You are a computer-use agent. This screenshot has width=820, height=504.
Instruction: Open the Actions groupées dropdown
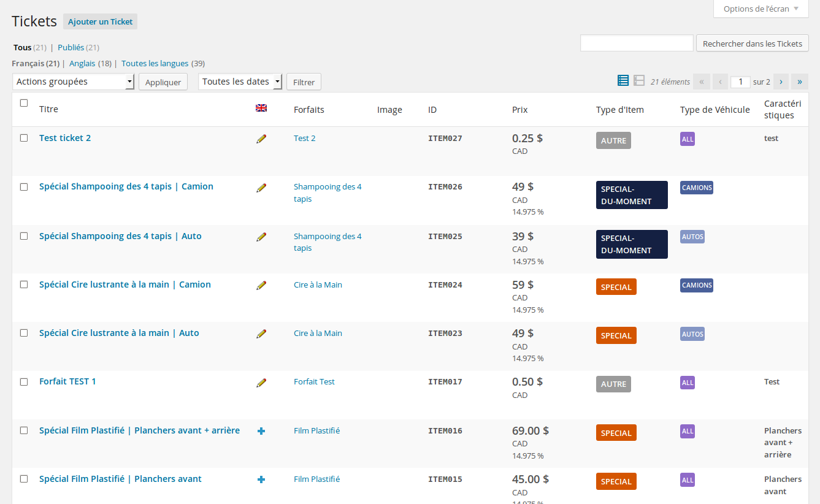[x=73, y=81]
